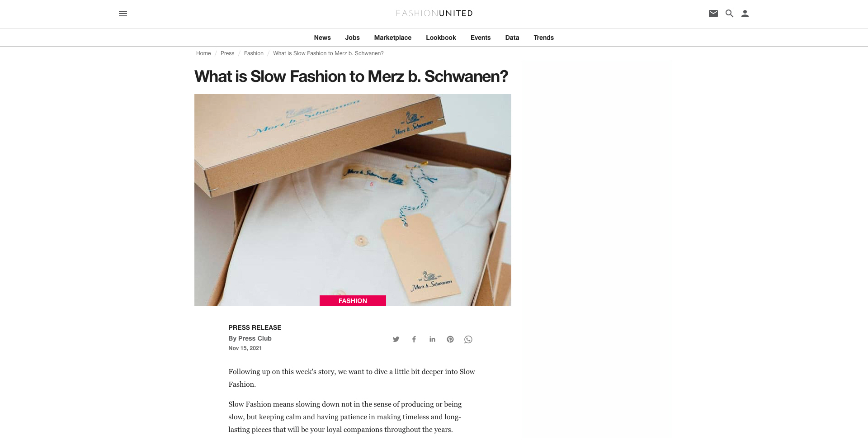Go to the Jobs section
This screenshot has height=441, width=868.
pos(352,38)
